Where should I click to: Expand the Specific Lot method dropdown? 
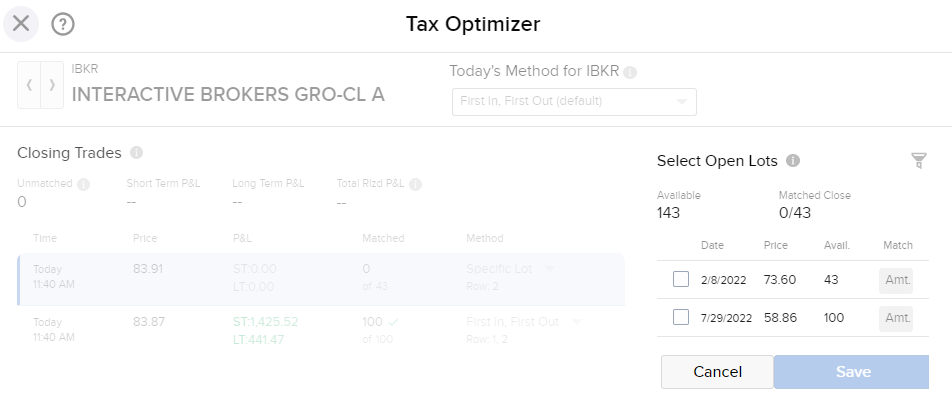(x=548, y=269)
